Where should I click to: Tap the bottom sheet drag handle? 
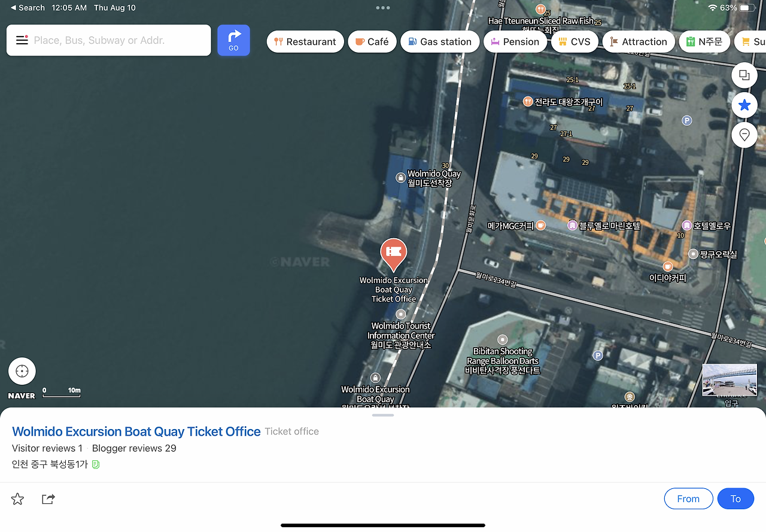pyautogui.click(x=383, y=415)
